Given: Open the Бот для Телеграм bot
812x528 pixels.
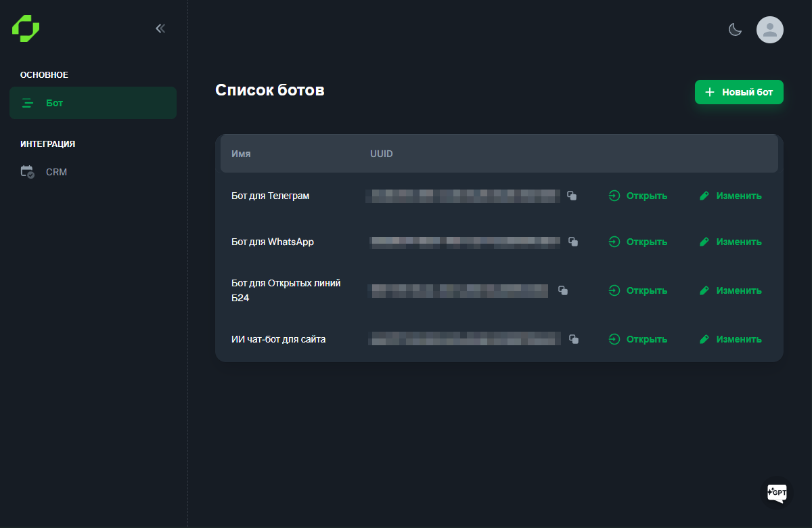Looking at the screenshot, I should click(x=638, y=196).
